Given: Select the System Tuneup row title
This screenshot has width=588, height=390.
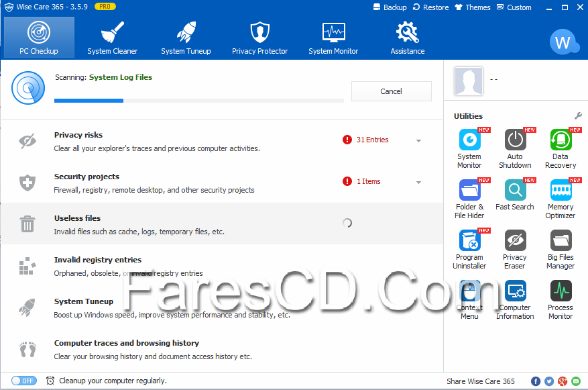Looking at the screenshot, I should (x=84, y=301).
